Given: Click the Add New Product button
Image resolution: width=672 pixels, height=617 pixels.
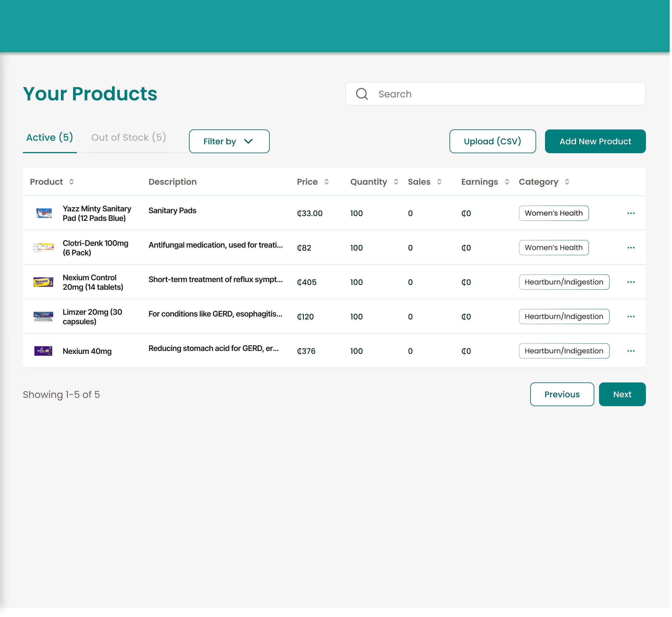Looking at the screenshot, I should pos(595,141).
